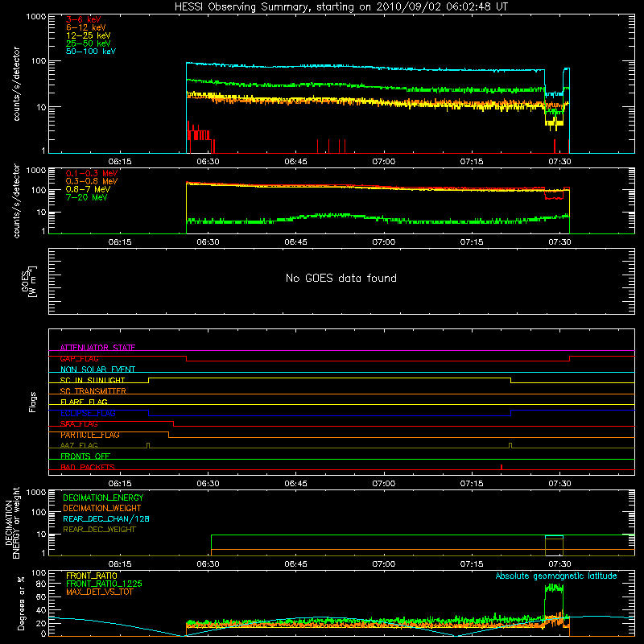Click the 06:45 time label under MeV plot
This screenshot has width=644, height=644.
click(x=295, y=242)
